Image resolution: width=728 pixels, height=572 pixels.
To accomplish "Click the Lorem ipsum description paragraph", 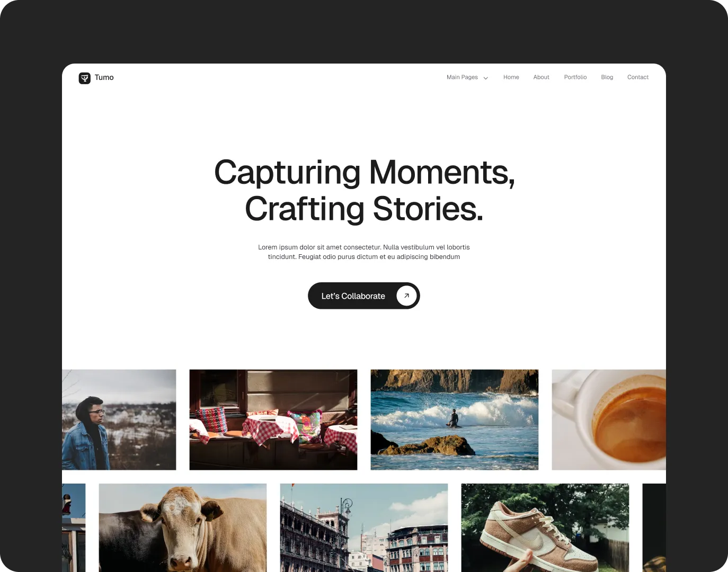I will click(x=364, y=252).
